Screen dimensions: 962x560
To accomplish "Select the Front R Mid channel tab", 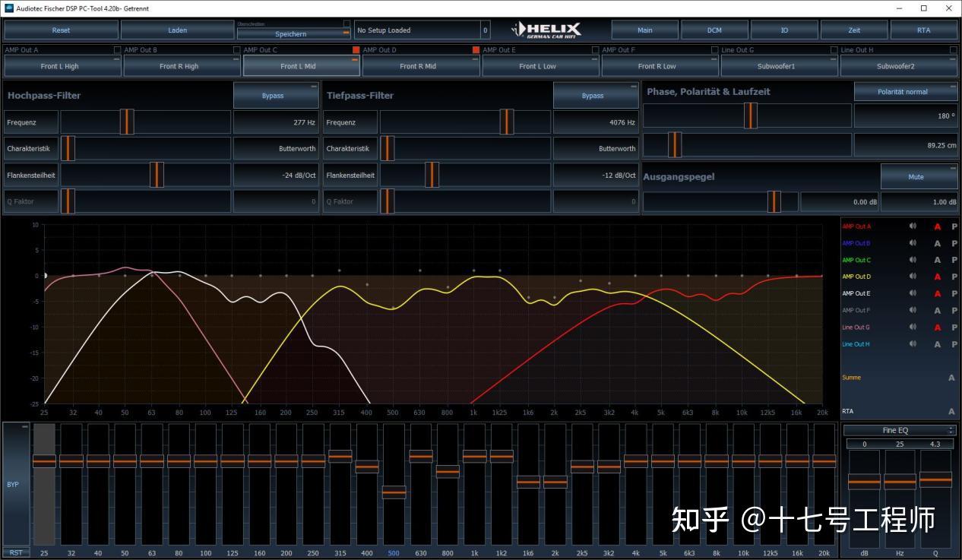I will coord(419,66).
